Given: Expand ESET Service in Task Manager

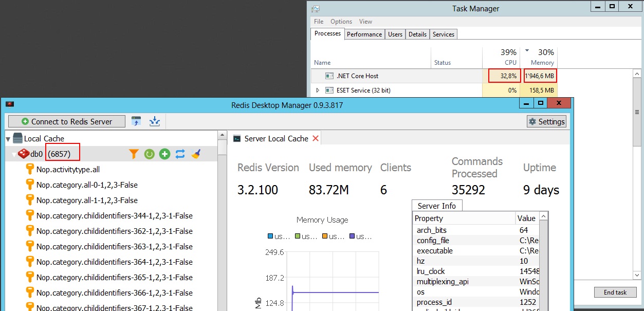Looking at the screenshot, I should click(x=319, y=90).
